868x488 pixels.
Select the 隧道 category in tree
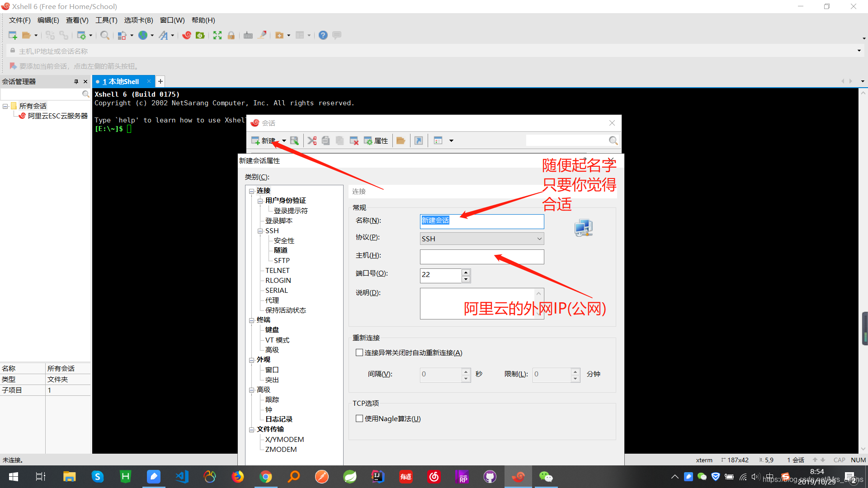click(x=281, y=250)
